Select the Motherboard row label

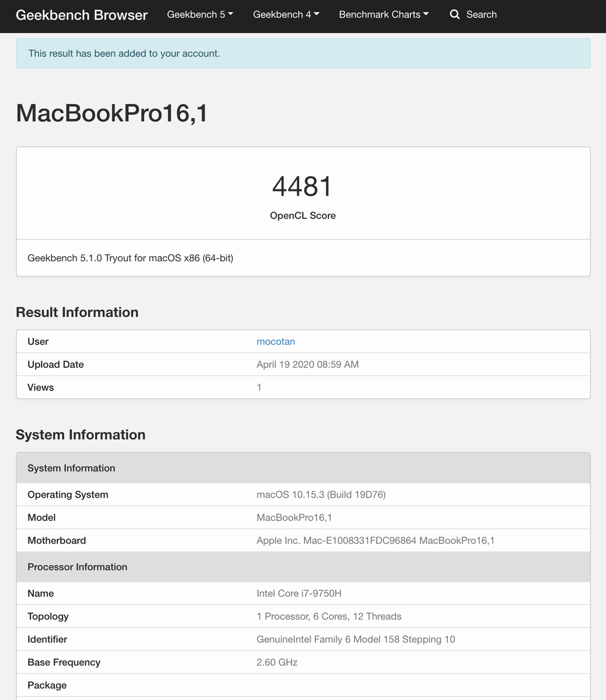point(57,541)
